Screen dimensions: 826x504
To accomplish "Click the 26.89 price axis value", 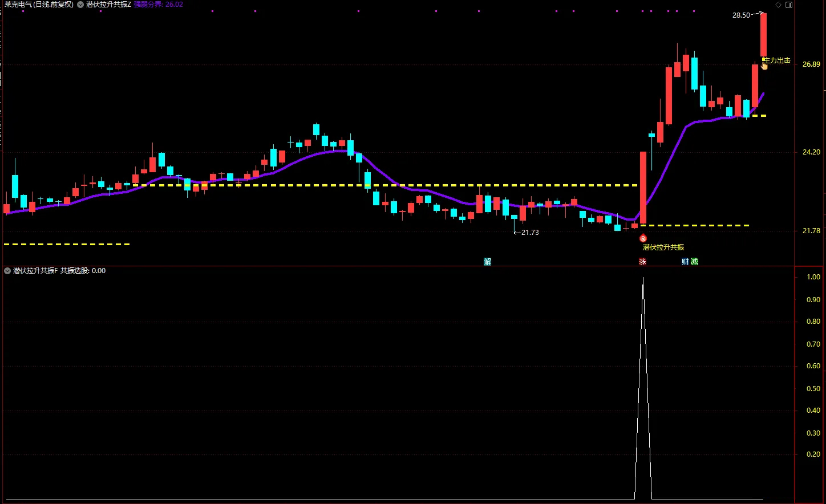I will (811, 64).
